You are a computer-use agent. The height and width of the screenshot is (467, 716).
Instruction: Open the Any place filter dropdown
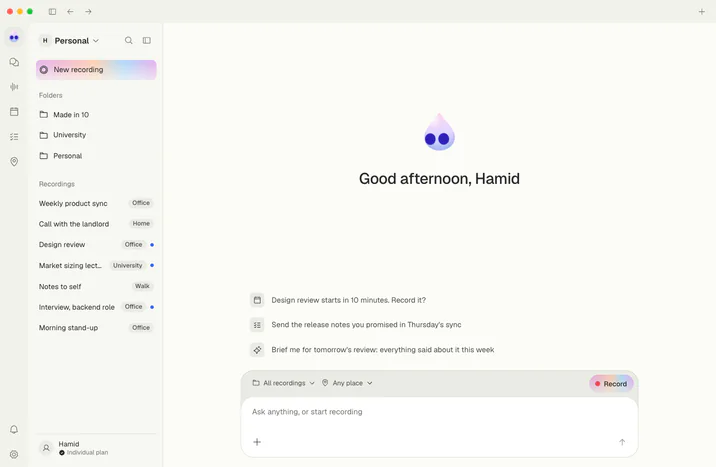click(347, 383)
